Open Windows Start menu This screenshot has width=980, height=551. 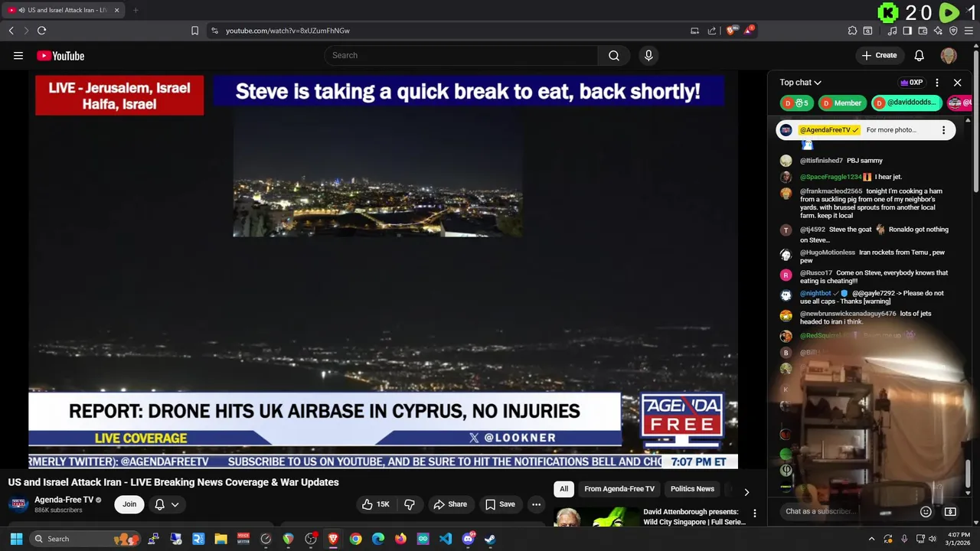coord(16,539)
